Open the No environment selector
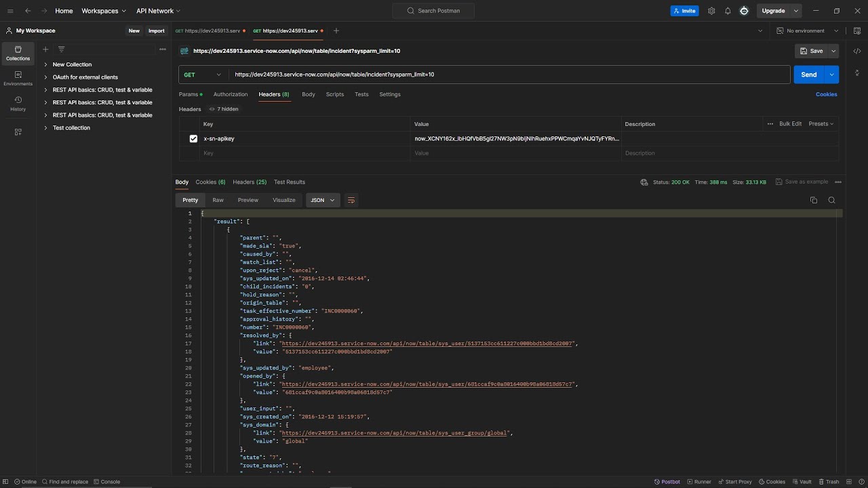This screenshot has width=868, height=488. click(x=808, y=30)
